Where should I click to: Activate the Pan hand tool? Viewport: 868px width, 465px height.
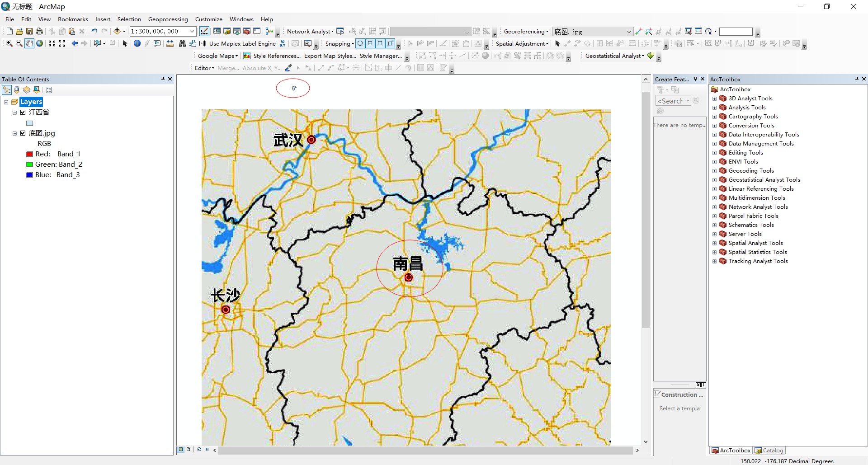click(x=29, y=43)
